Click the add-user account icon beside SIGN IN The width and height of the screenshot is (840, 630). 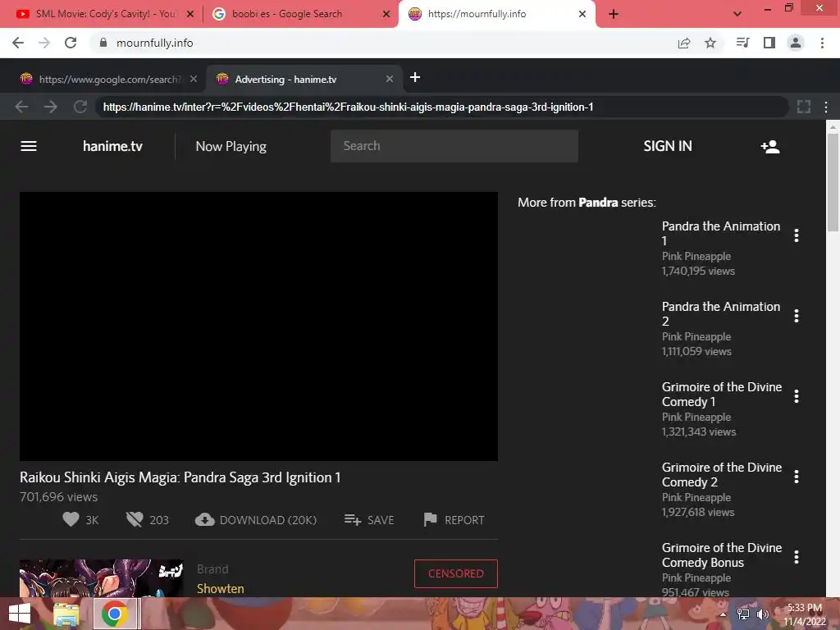[769, 146]
